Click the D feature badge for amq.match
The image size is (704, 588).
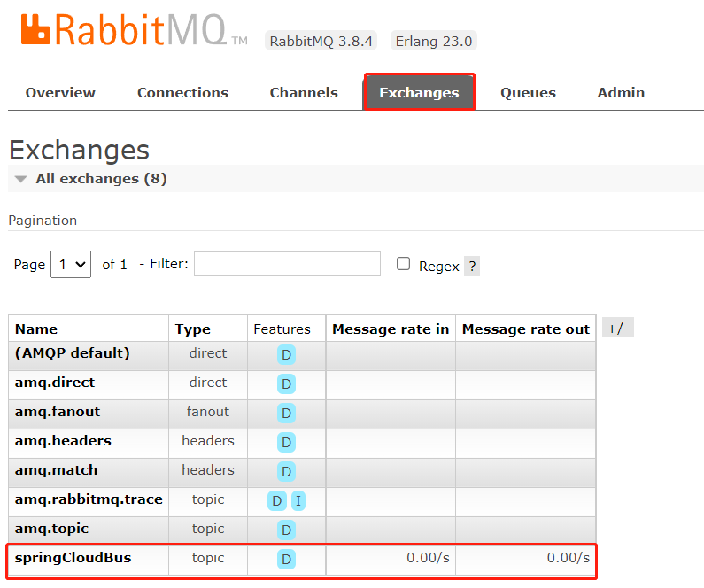(286, 472)
